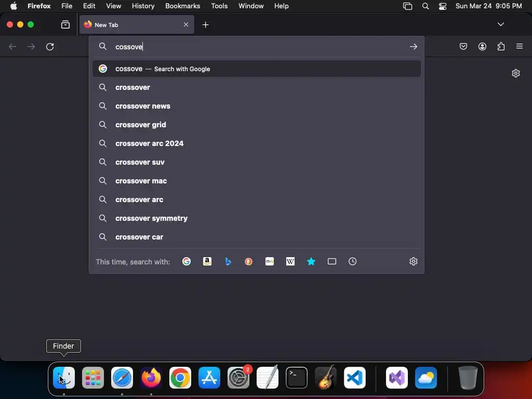Screen dimensions: 532x399
Task: Search this time with eBay
Action: 270,262
